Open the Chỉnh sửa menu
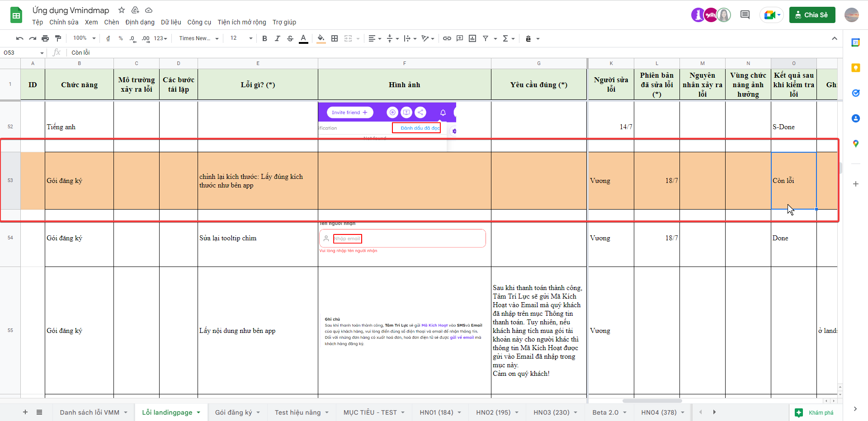This screenshot has height=421, width=868. [64, 22]
